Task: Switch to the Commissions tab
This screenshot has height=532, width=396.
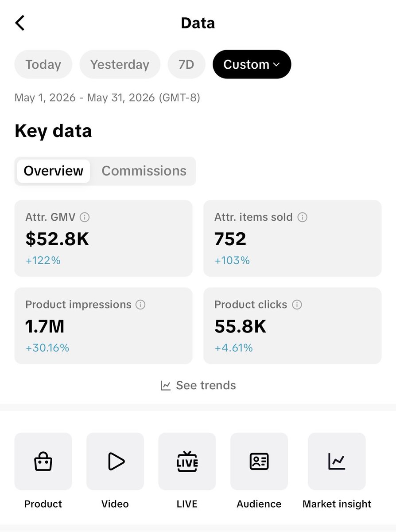Action: click(144, 171)
